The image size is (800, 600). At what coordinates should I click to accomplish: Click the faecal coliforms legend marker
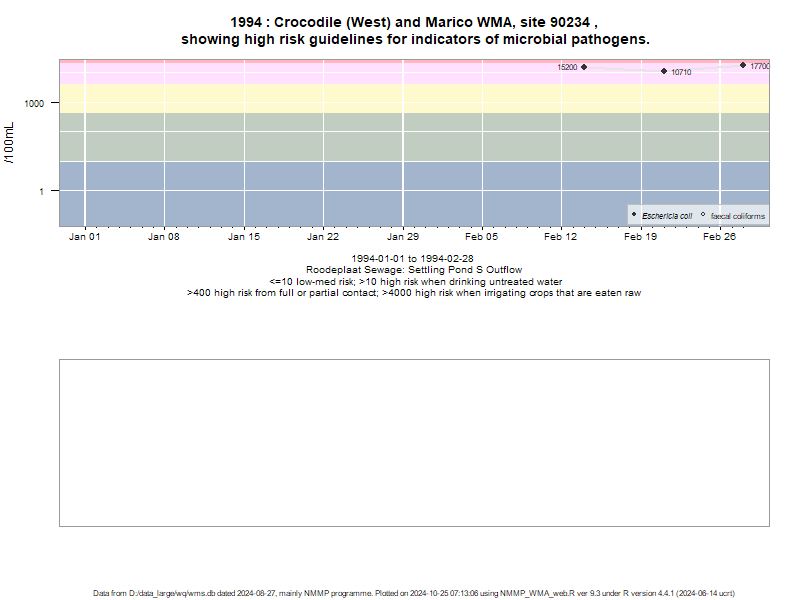[703, 214]
